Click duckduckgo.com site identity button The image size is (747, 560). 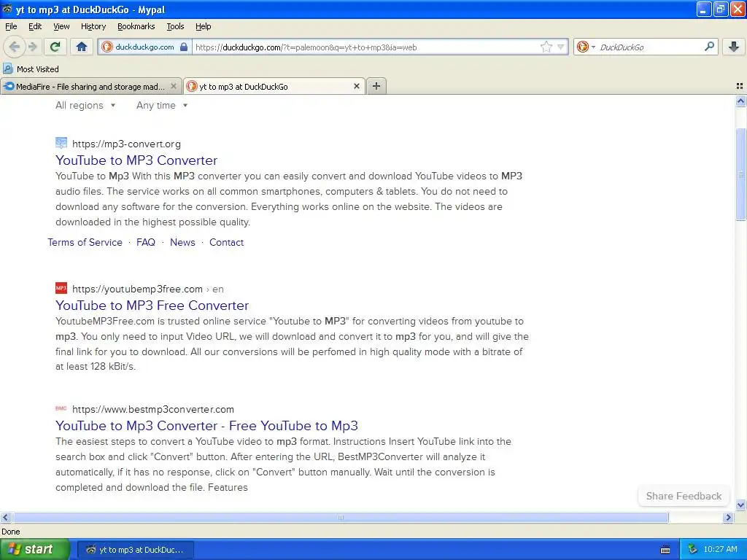(144, 47)
